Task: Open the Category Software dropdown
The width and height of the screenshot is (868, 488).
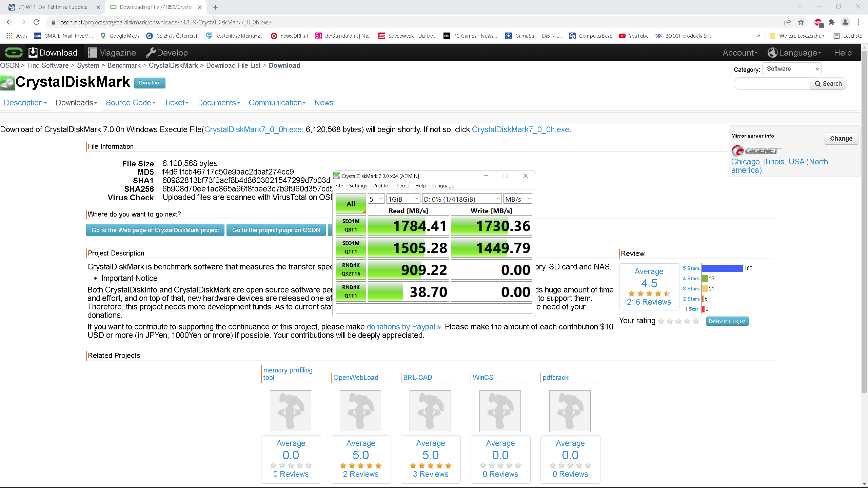Action: click(792, 69)
